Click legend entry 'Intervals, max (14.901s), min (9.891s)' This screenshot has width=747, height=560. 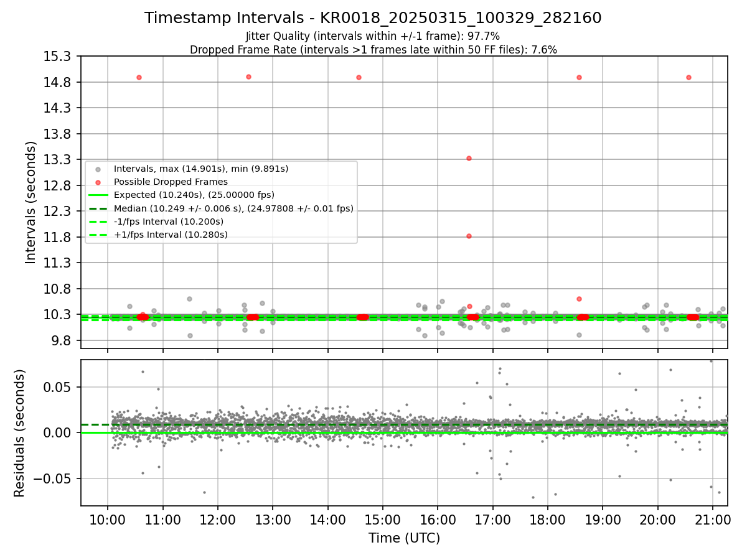click(x=200, y=169)
